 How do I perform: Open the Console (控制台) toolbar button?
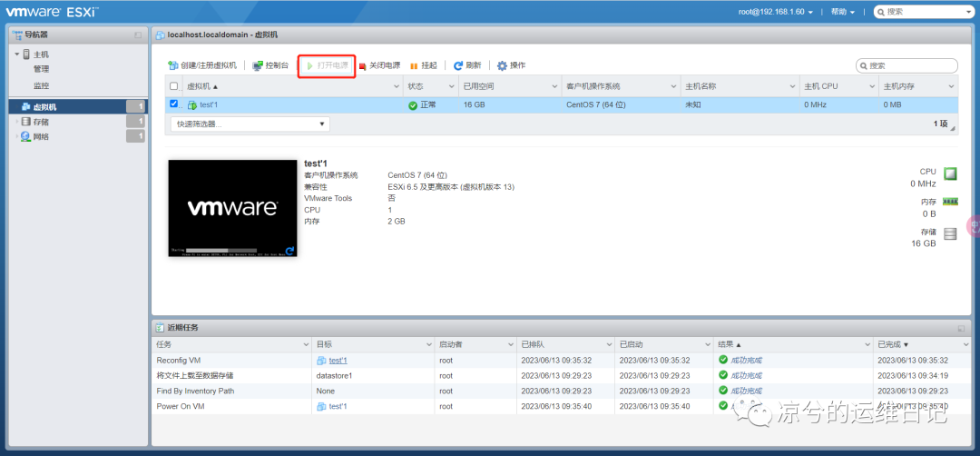(270, 65)
